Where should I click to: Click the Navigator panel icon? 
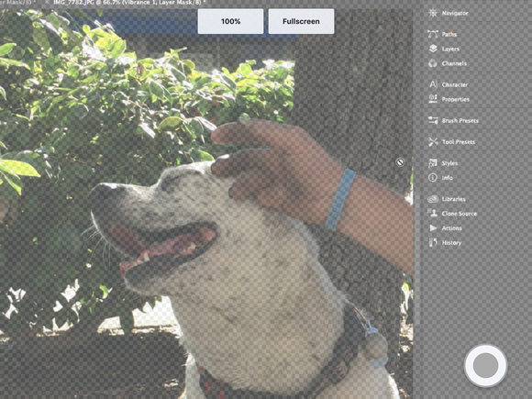[x=433, y=13]
